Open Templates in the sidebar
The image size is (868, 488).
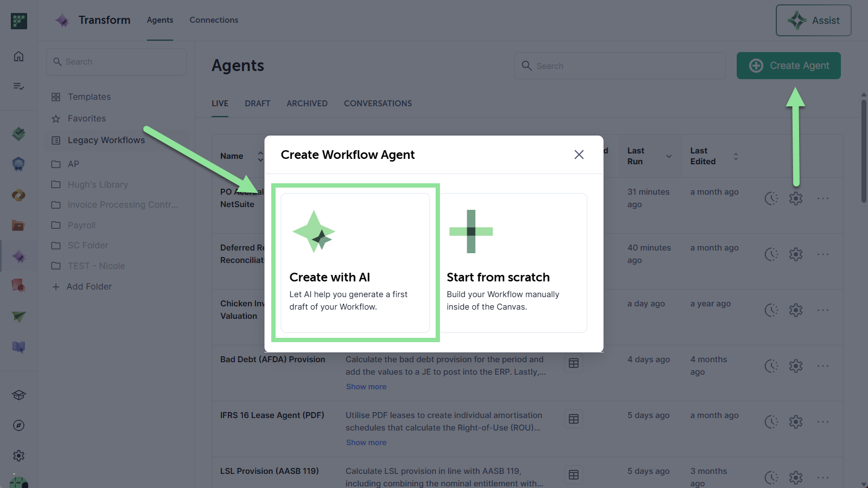click(89, 97)
